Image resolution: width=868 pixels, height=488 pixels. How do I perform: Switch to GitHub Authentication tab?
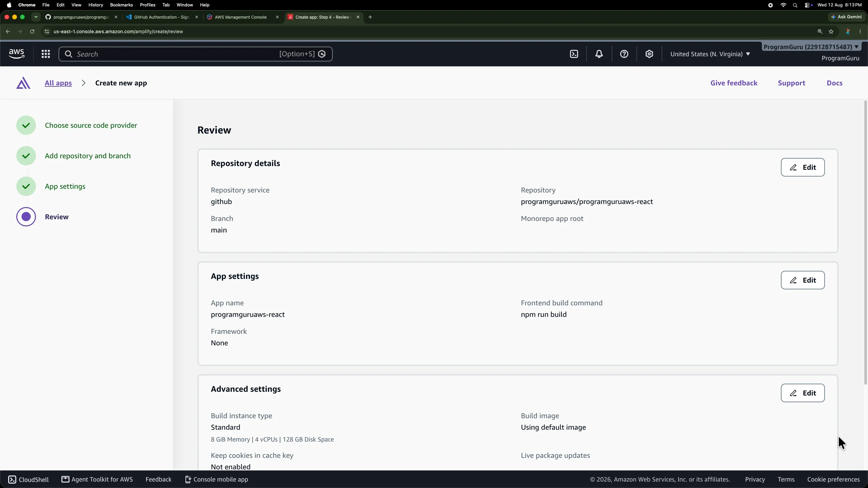click(x=162, y=17)
